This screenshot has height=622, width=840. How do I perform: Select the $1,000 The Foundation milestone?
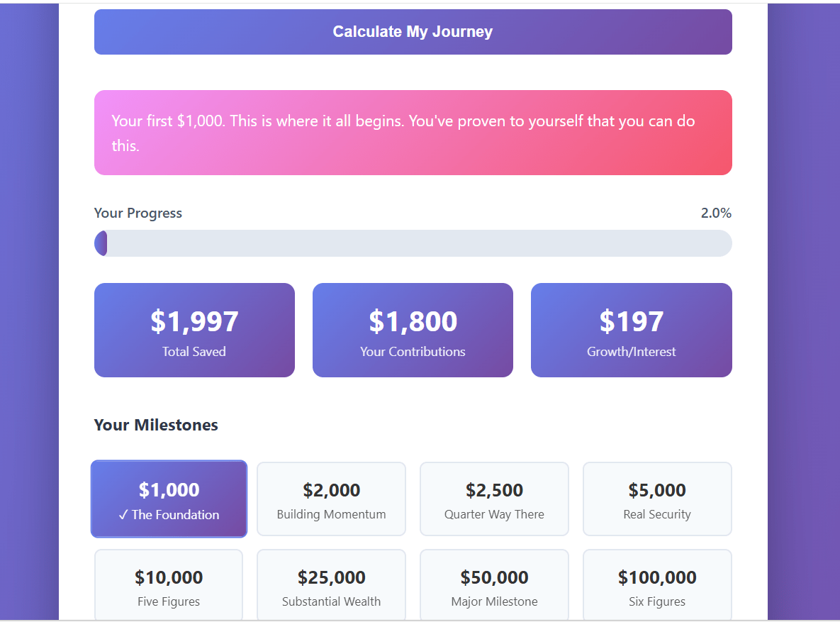coord(169,499)
